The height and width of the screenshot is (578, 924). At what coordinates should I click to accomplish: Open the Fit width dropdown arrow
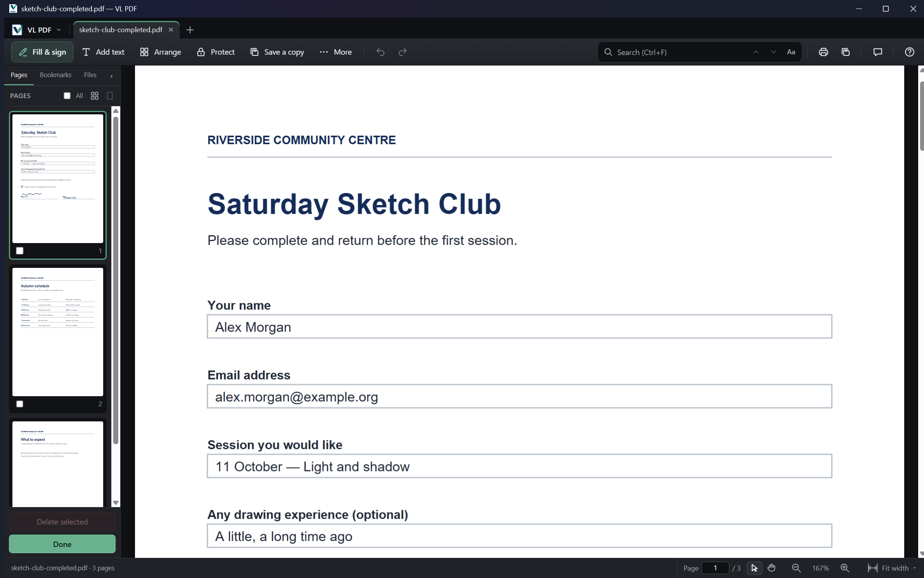click(915, 568)
